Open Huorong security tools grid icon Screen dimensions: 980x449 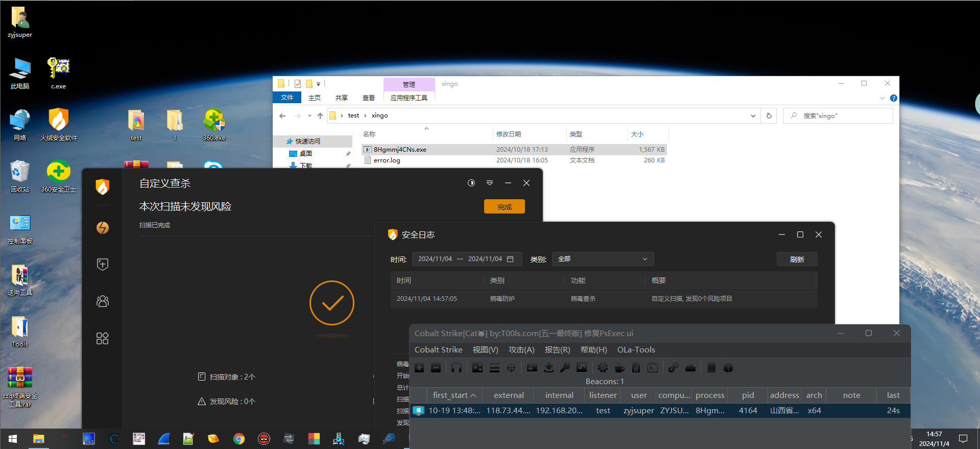pos(103,338)
